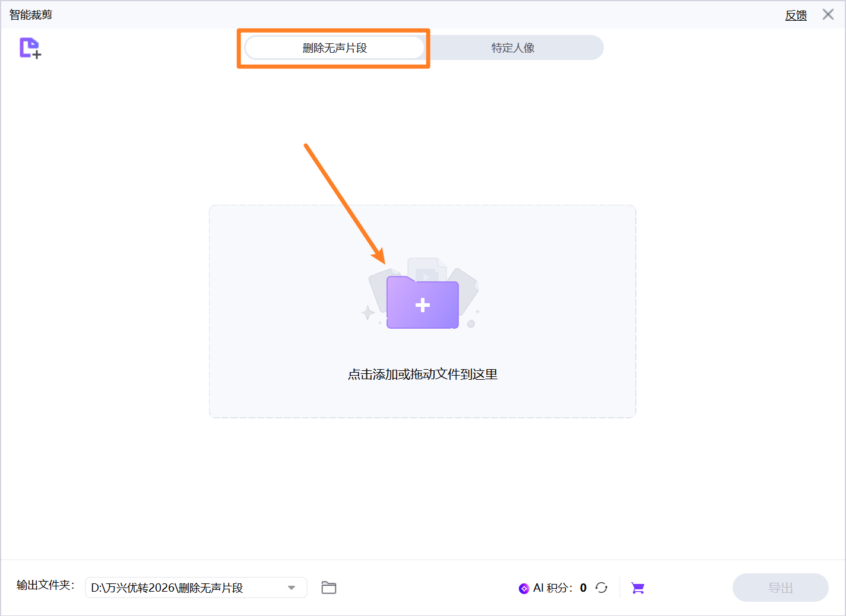This screenshot has width=846, height=616.
Task: Click the AI credit count showing 0
Action: pos(583,588)
